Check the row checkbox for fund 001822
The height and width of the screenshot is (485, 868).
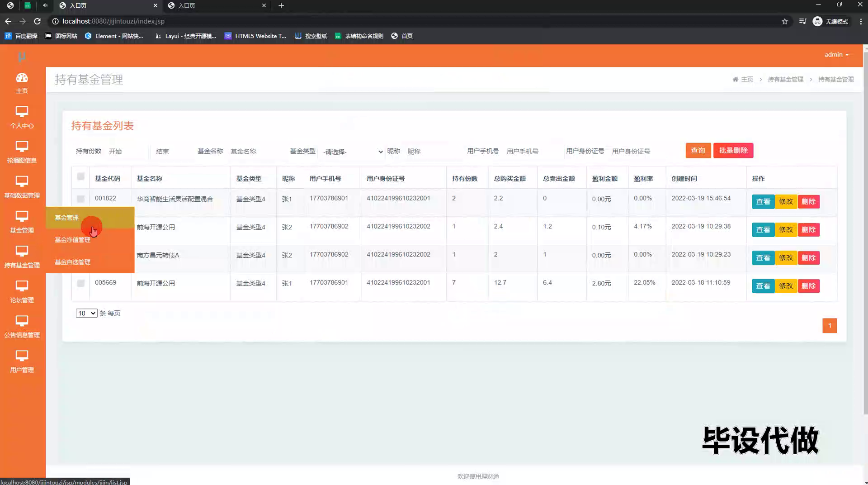tap(80, 199)
